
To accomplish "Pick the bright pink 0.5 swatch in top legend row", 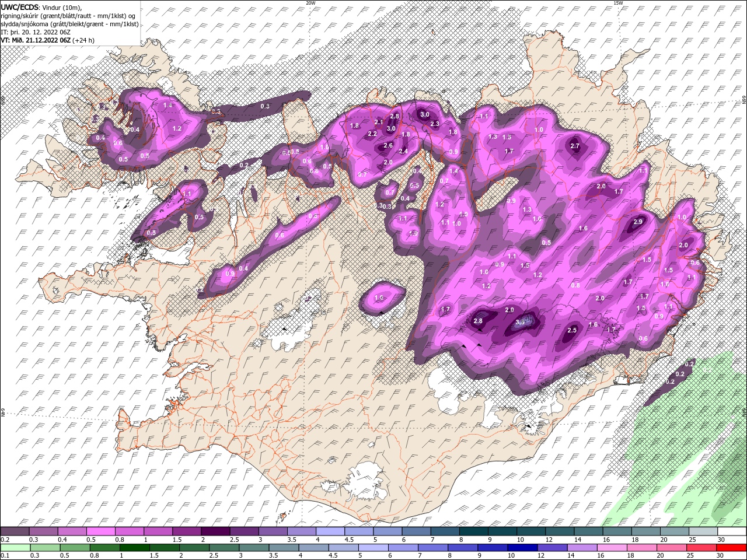I will coord(102,532).
